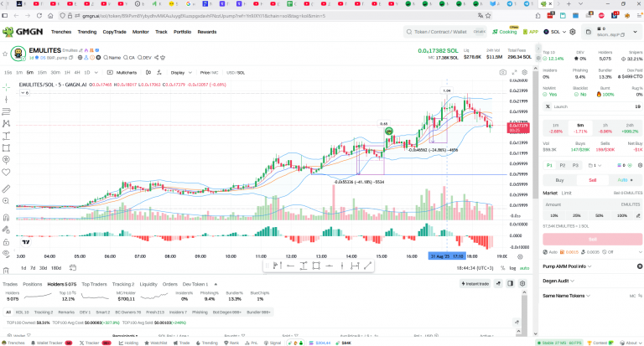Click the Multicharts button

[122, 73]
